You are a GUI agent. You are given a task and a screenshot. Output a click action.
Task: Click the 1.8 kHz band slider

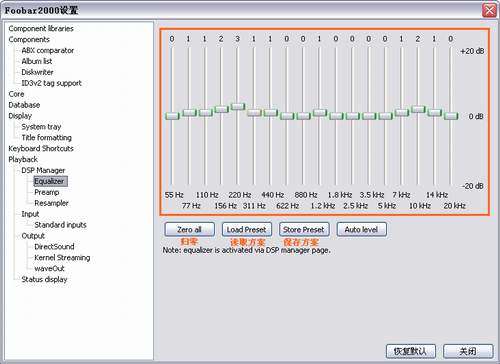336,116
